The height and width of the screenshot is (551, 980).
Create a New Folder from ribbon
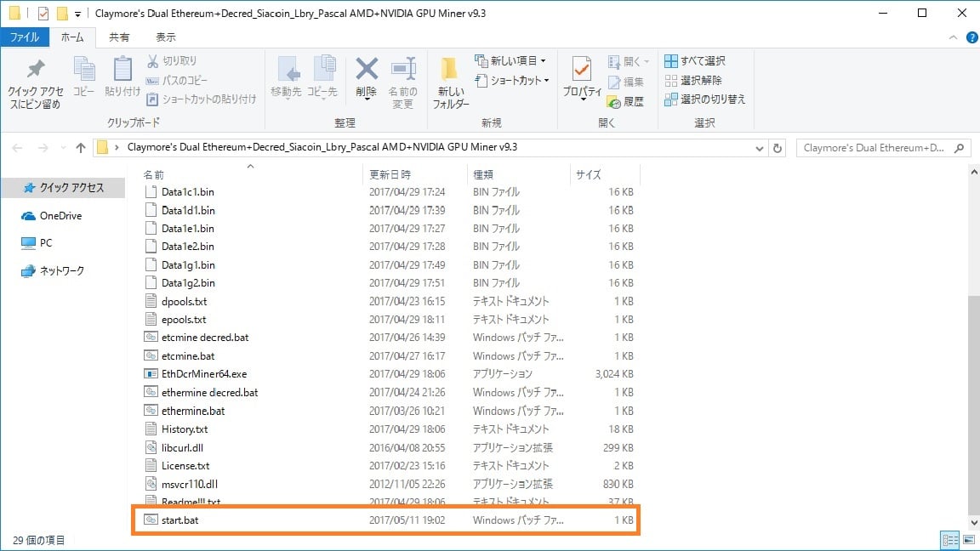pos(451,83)
